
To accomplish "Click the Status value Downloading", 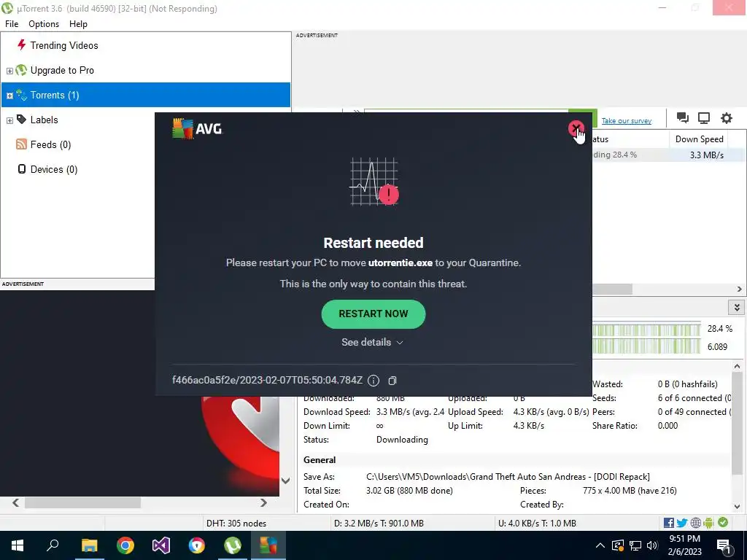I will [x=402, y=440].
